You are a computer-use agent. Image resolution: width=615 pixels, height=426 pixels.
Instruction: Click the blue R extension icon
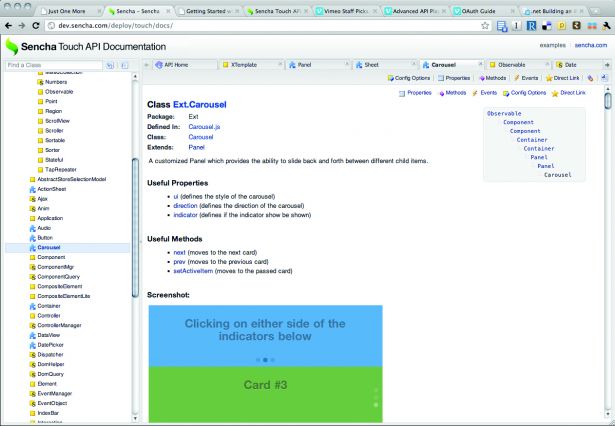pos(531,26)
